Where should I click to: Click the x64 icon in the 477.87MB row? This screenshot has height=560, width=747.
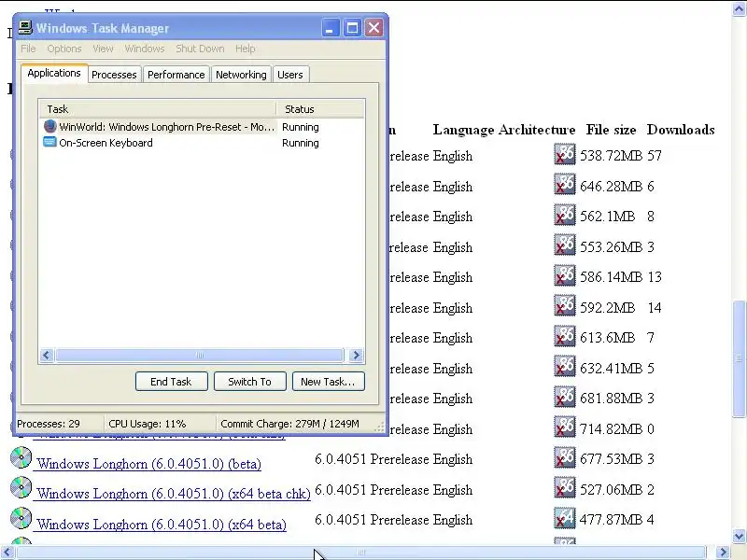(x=565, y=519)
